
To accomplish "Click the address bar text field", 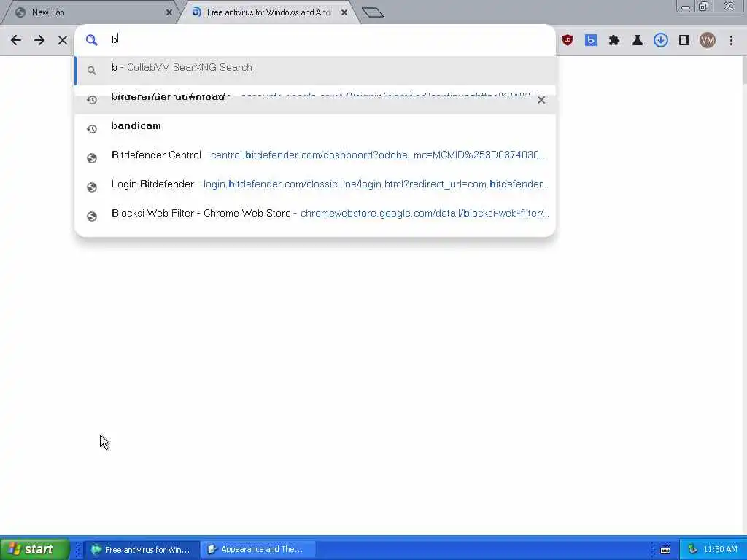I will pyautogui.click(x=329, y=39).
